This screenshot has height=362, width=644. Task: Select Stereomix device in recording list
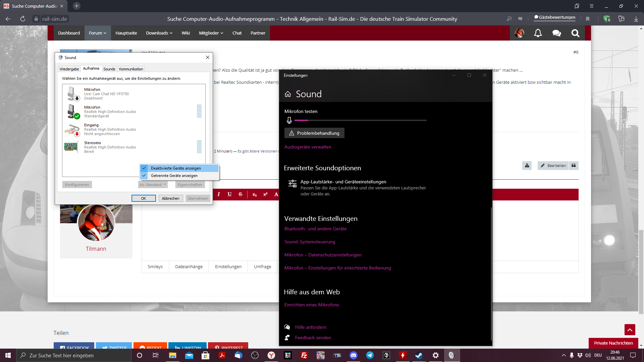[110, 147]
